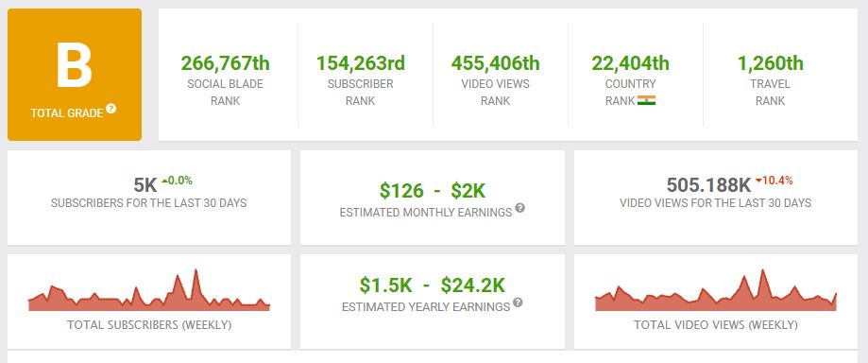The width and height of the screenshot is (868, 363).
Task: Select the 266,767th Social Blade Rank value
Action: (x=226, y=62)
